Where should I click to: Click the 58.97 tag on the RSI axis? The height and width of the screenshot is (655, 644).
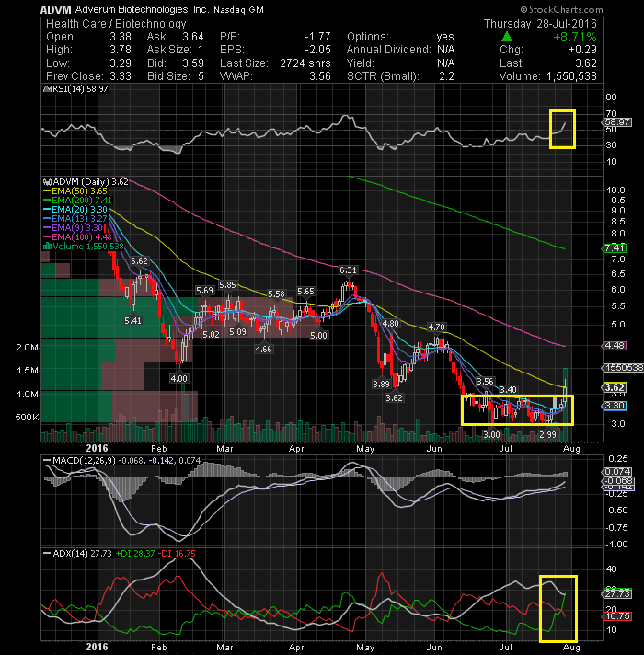617,122
